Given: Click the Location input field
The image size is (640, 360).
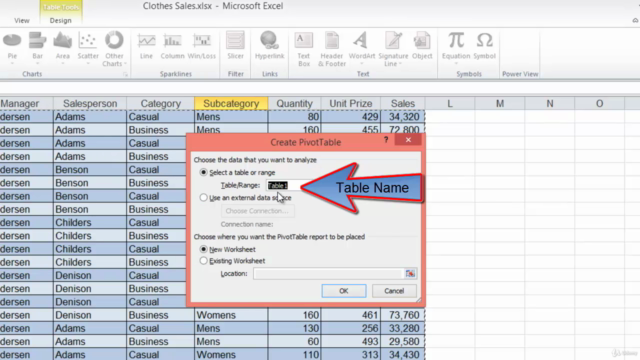Looking at the screenshot, I should [329, 273].
